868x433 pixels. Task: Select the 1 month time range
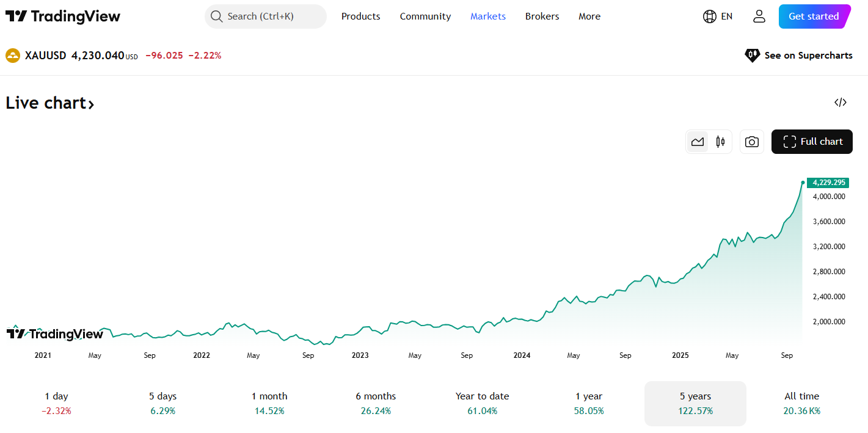coord(269,403)
